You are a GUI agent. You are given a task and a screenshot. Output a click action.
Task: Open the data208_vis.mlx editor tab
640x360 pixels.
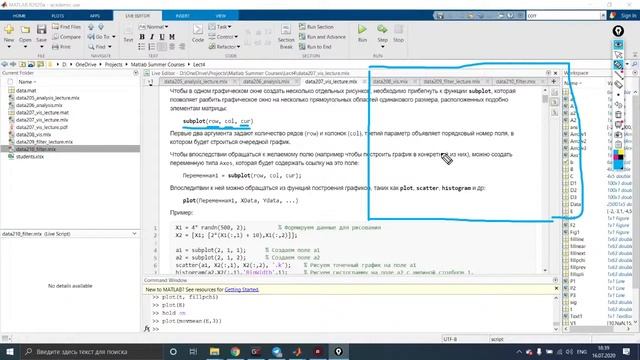pos(390,82)
